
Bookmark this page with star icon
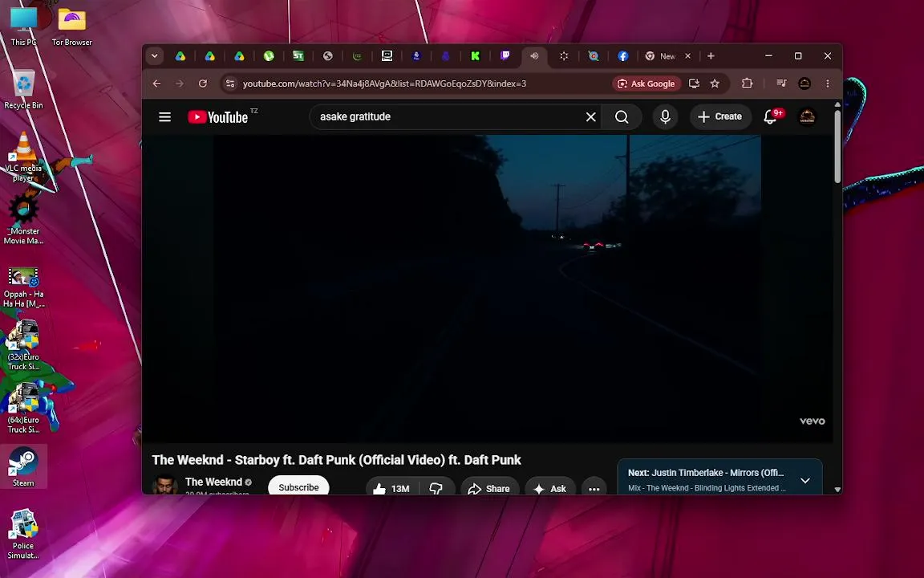(715, 83)
